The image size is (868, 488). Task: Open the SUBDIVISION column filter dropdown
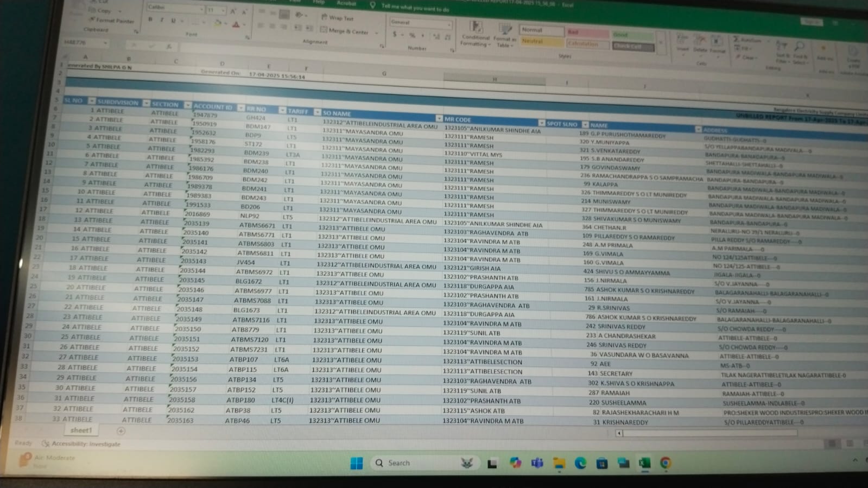tap(146, 103)
